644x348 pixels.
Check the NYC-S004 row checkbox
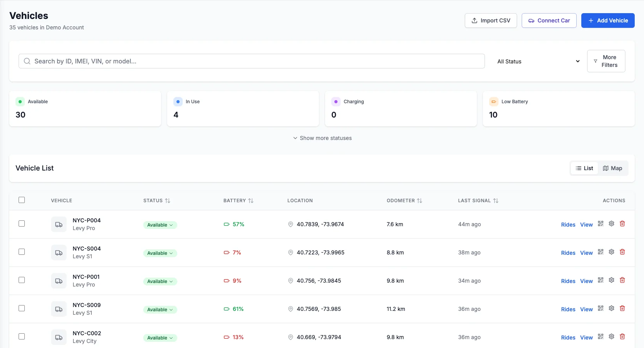coord(22,252)
